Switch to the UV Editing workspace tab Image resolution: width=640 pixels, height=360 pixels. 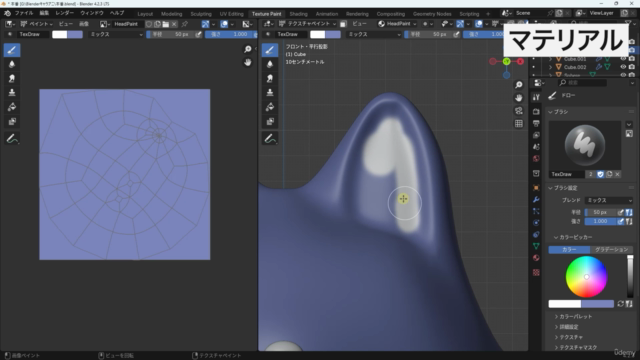pos(231,14)
